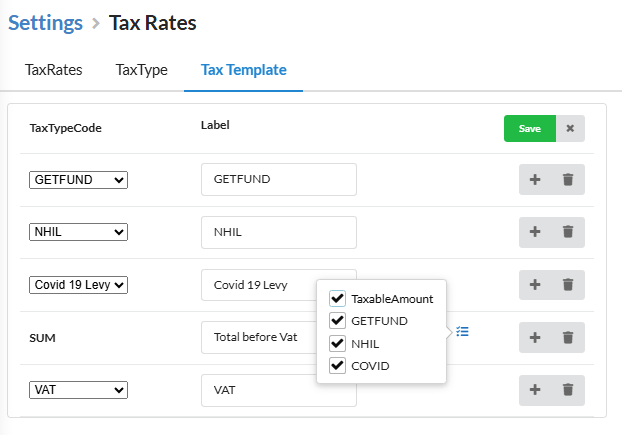Add a row after the NHIL row

(534, 232)
